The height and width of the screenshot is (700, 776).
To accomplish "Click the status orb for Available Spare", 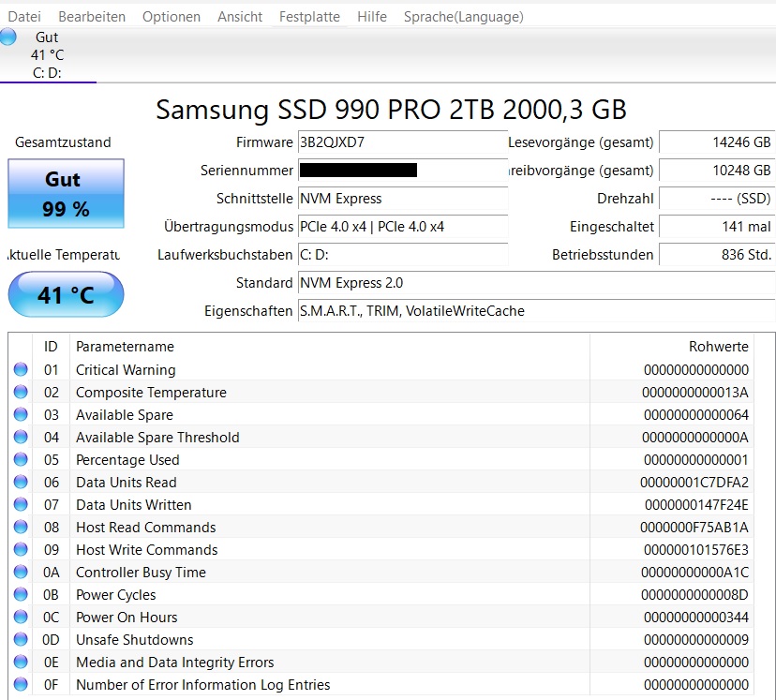I will [21, 414].
